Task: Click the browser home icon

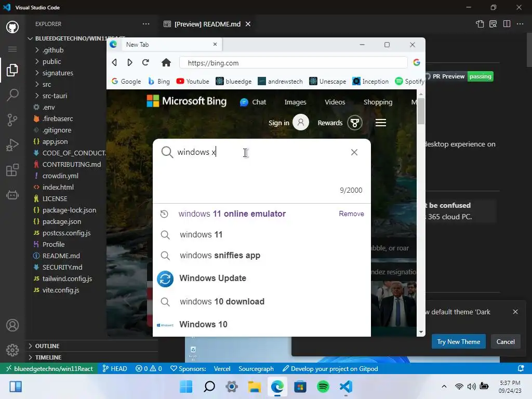Action: pyautogui.click(x=166, y=62)
